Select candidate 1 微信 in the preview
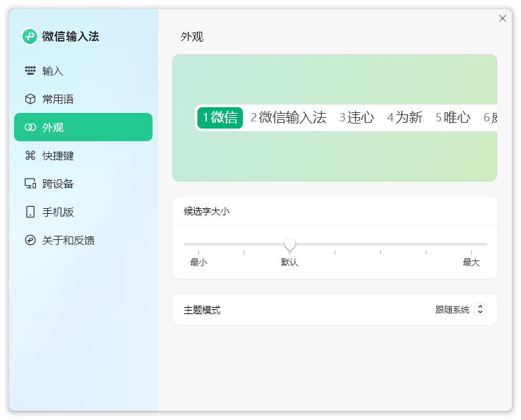 coord(220,118)
